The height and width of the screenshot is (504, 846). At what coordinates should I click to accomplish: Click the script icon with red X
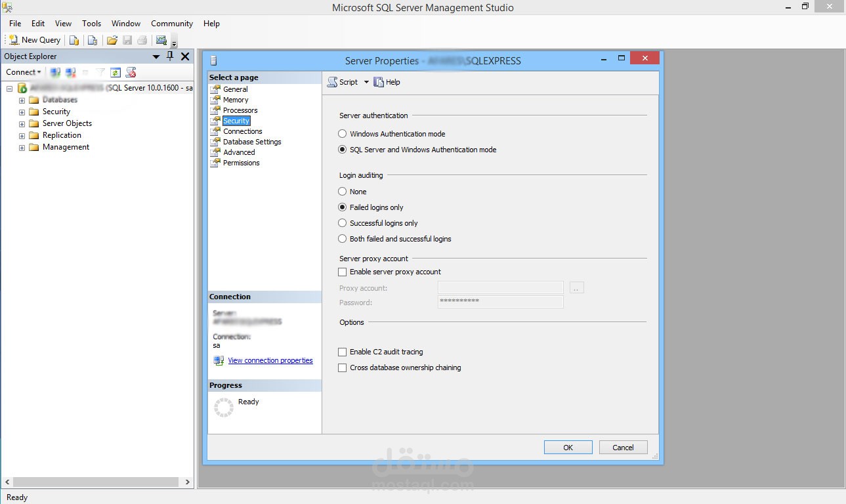pyautogui.click(x=131, y=72)
